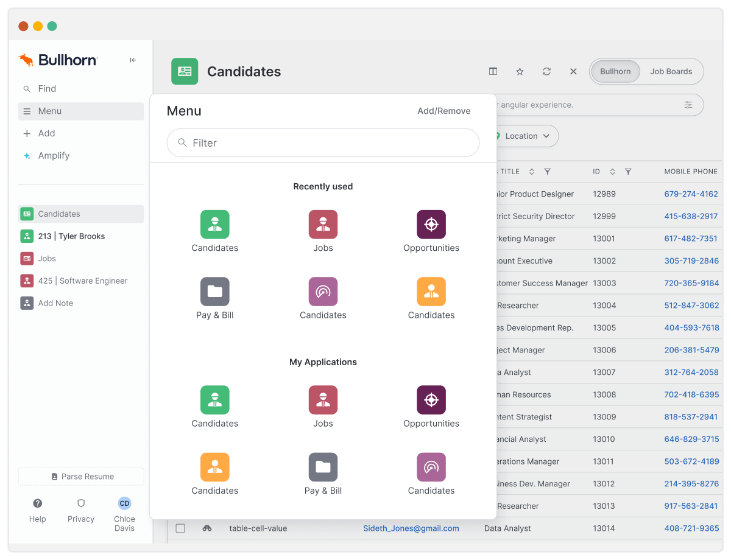Click the binoculars preview icon in last row
This screenshot has width=731, height=560.
207,528
